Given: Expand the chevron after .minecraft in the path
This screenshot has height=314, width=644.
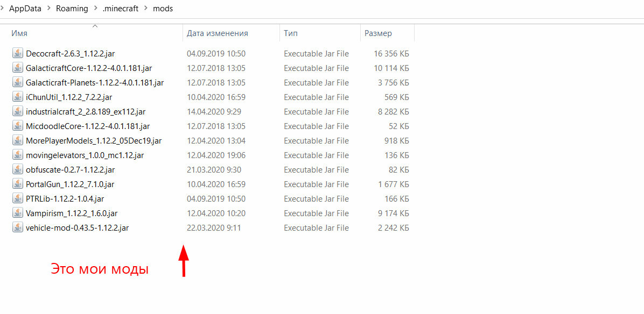Looking at the screenshot, I should tap(146, 9).
